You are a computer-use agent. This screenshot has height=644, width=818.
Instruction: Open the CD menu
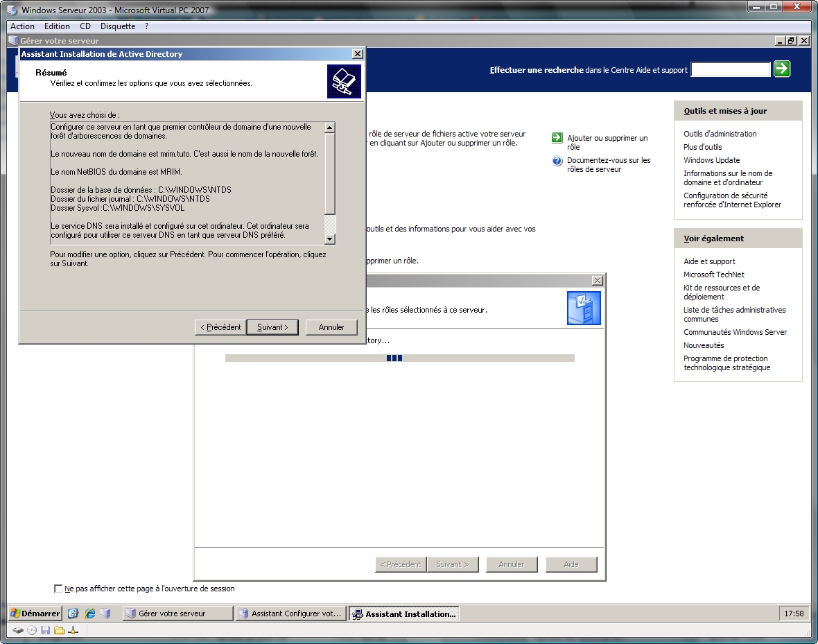(85, 26)
